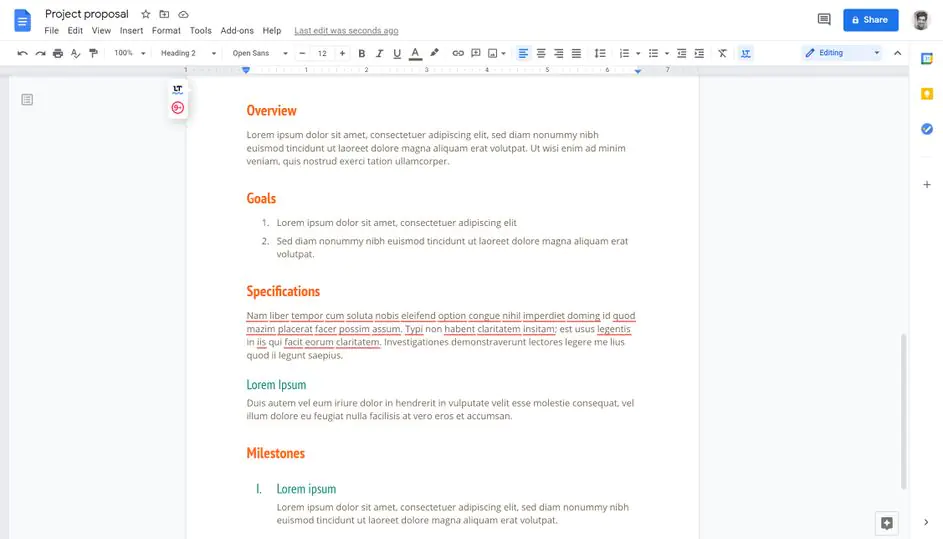Screen dimensions: 943x539
Task: Click the Share button
Action: click(870, 20)
